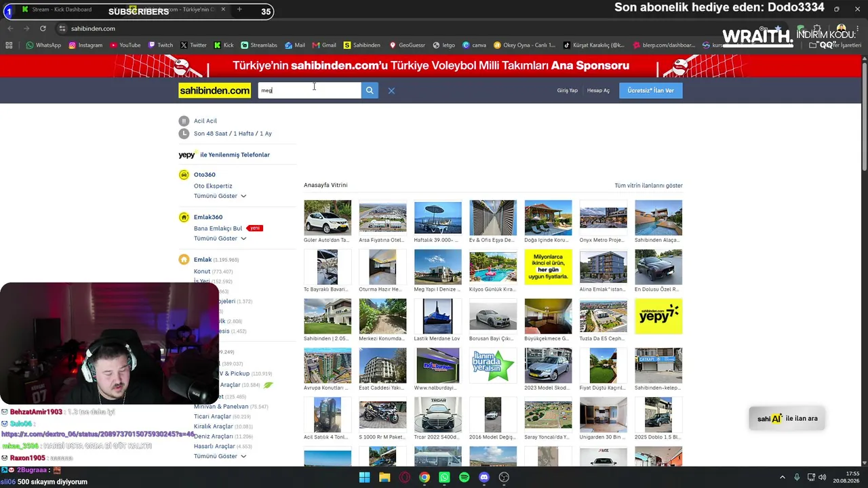Click the Ücretsiz İlan Ver button
The image size is (868, 488).
tap(651, 90)
